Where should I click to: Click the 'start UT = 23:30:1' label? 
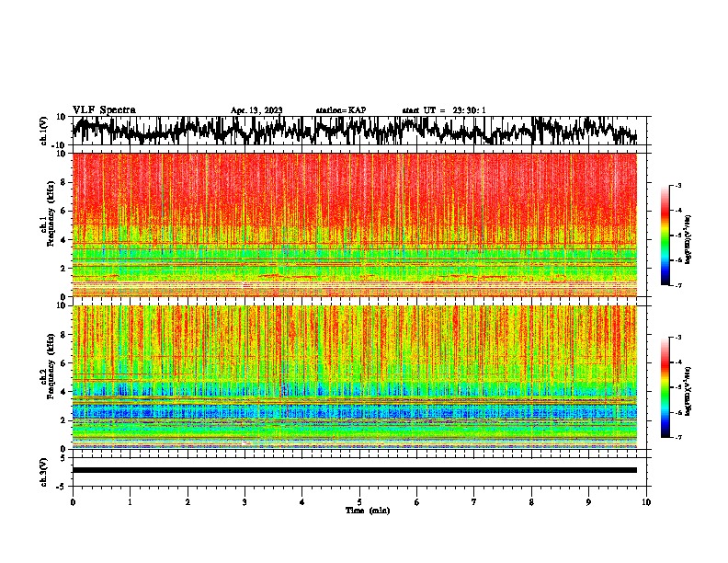click(444, 110)
